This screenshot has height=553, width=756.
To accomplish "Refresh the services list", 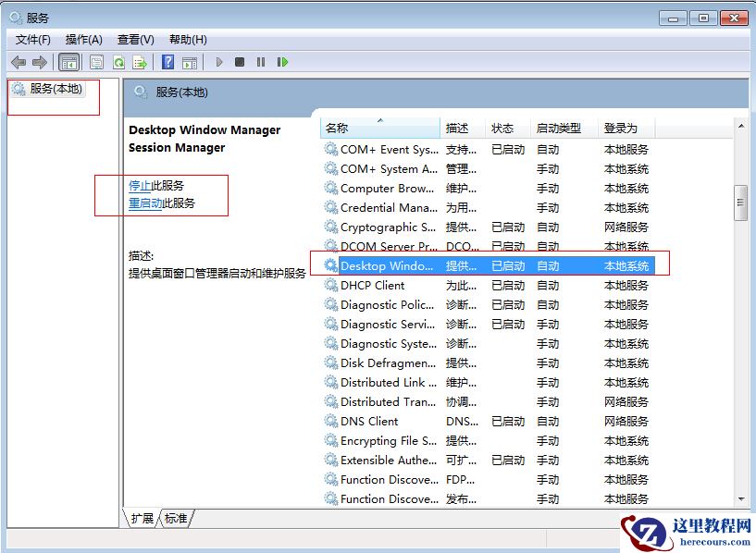I will tap(118, 62).
